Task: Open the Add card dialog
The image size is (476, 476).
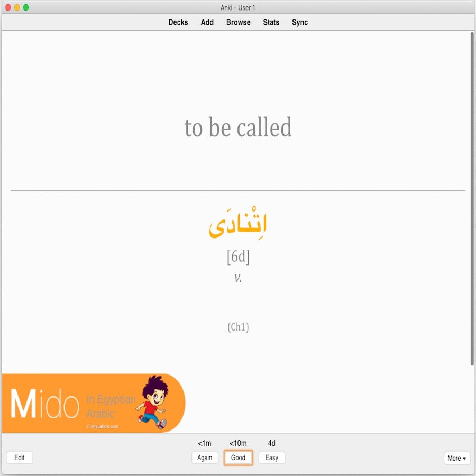Action: coord(207,22)
